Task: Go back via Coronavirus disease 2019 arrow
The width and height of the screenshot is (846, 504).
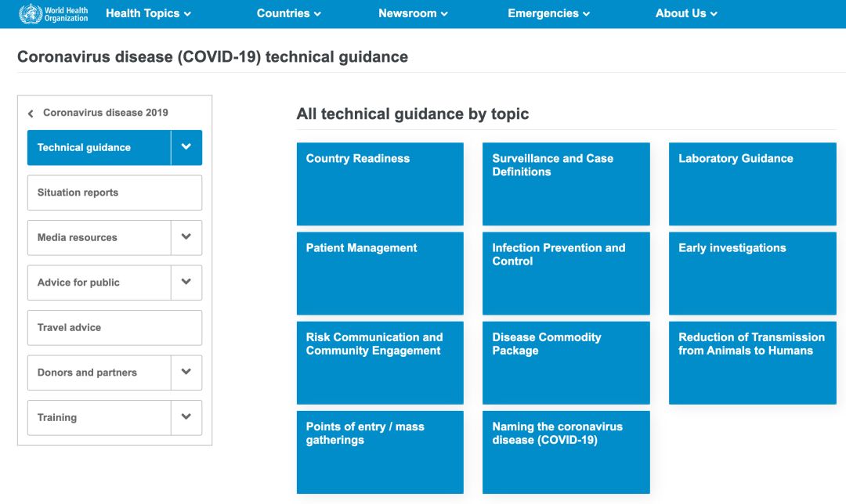Action: point(31,113)
